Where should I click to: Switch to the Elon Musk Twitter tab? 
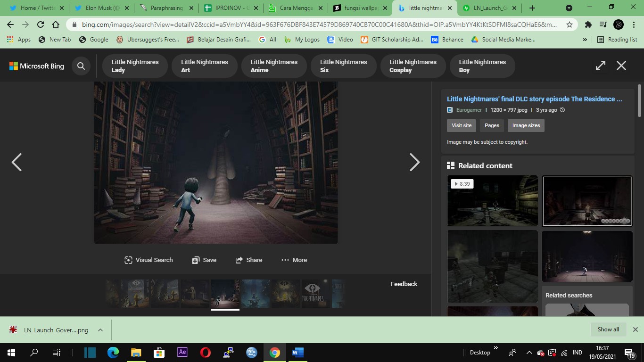click(x=101, y=8)
